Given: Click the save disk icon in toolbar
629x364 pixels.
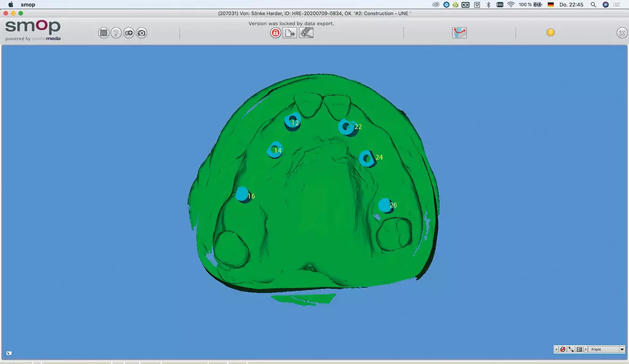Looking at the screenshot, I should 104,33.
